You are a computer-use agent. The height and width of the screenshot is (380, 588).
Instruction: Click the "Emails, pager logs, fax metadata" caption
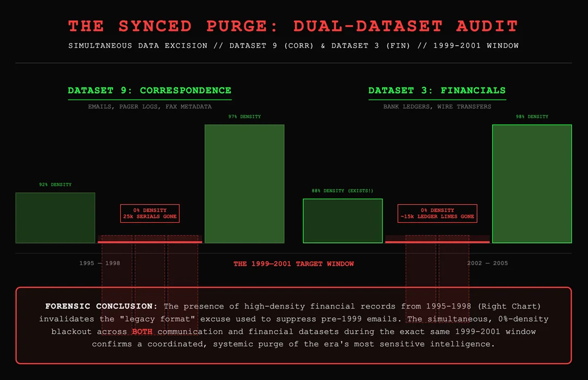[150, 107]
